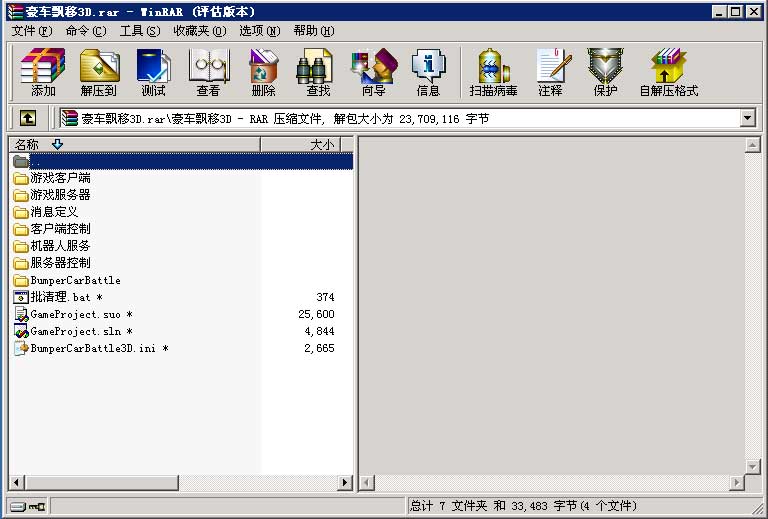Open the 文件(F) menu
768x519 pixels.
click(x=31, y=31)
